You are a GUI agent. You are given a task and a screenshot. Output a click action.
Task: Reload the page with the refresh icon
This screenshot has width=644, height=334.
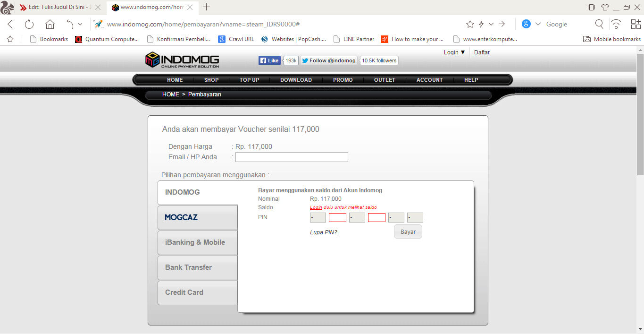coord(29,24)
